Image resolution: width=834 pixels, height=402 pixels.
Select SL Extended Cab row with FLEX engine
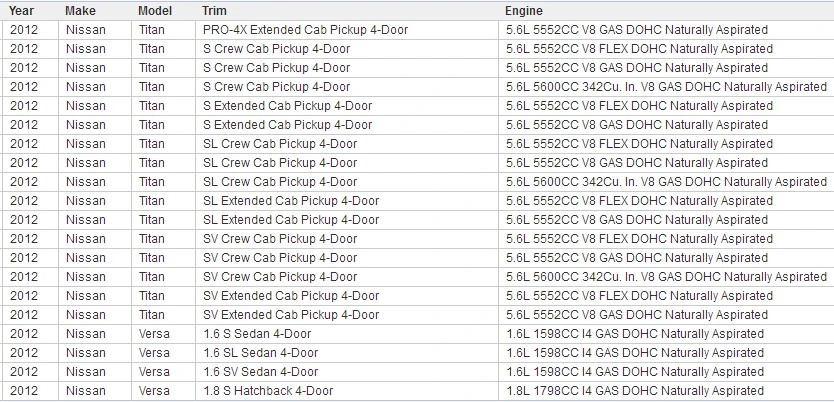pyautogui.click(x=418, y=201)
